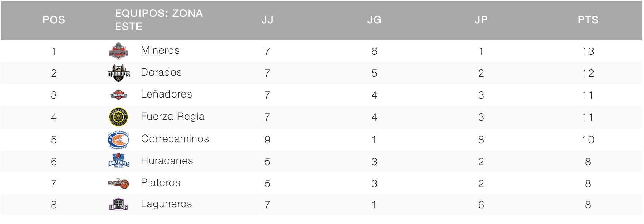Click the PTS column header
Viewport: 644px width, 224px height.
point(588,20)
